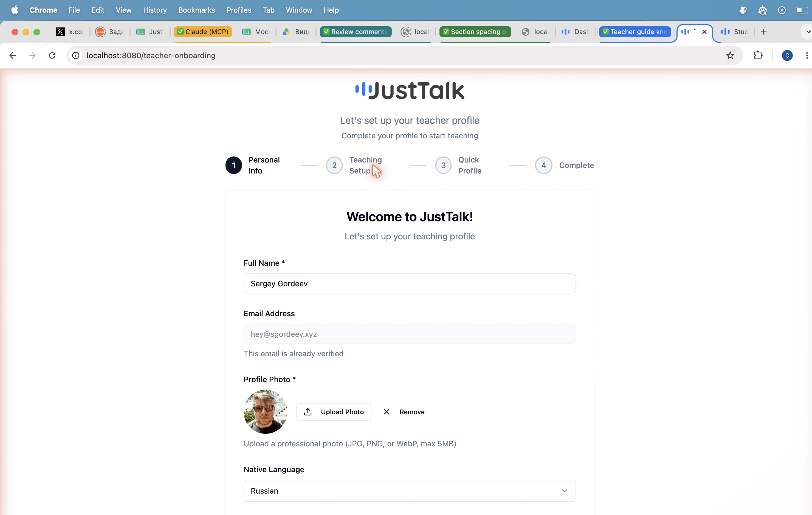Click the step 4 circle
Viewport: 812px width, 515px height.
(544, 165)
